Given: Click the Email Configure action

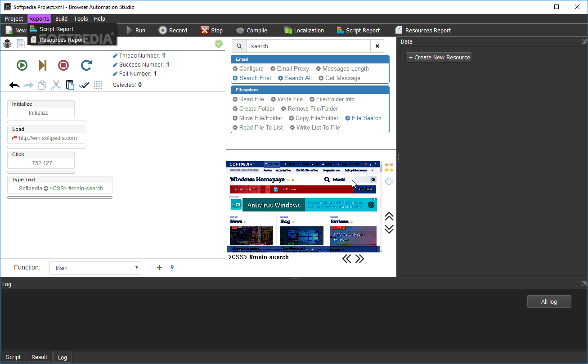Looking at the screenshot, I should pos(248,68).
